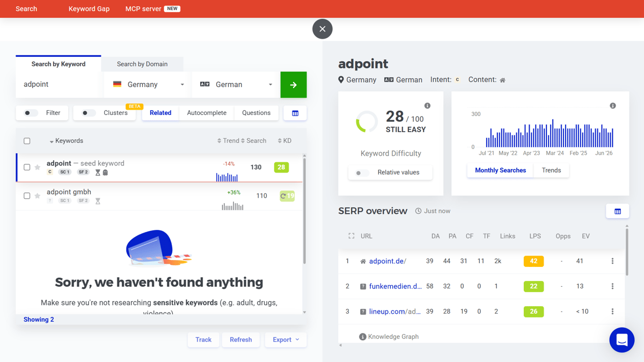Image resolution: width=644 pixels, height=362 pixels.
Task: Show Monthly Searches chart
Action: [500, 171]
